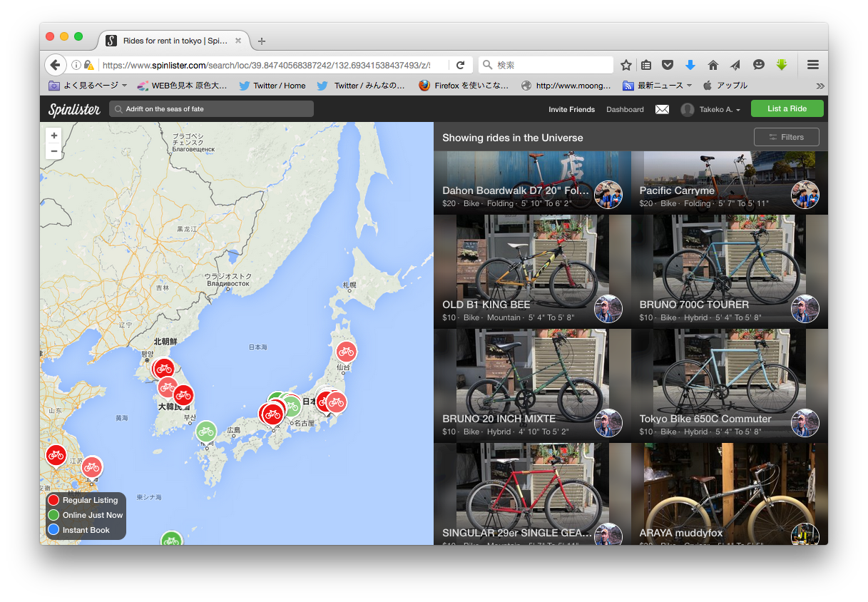Open the site information icon in address bar
This screenshot has height=602, width=868.
coord(76,65)
